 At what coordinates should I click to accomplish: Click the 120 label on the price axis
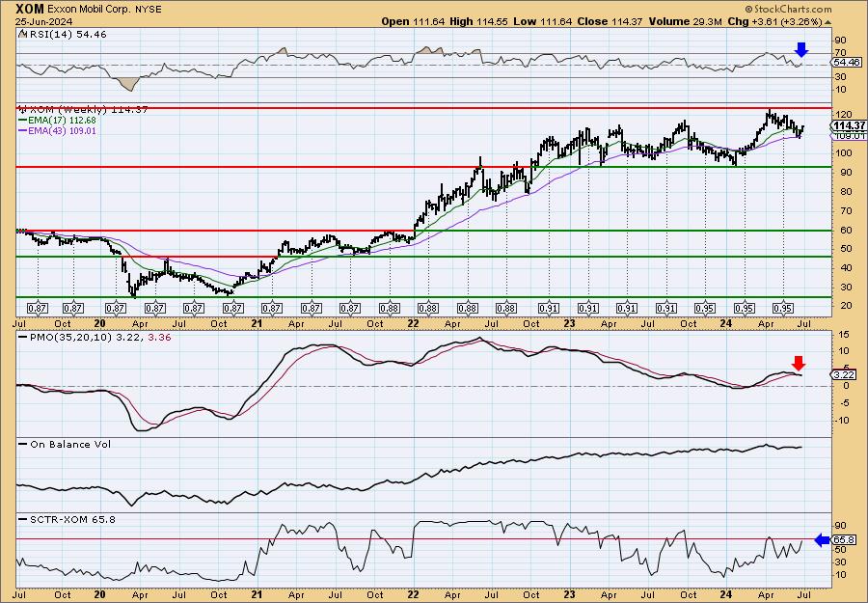842,114
